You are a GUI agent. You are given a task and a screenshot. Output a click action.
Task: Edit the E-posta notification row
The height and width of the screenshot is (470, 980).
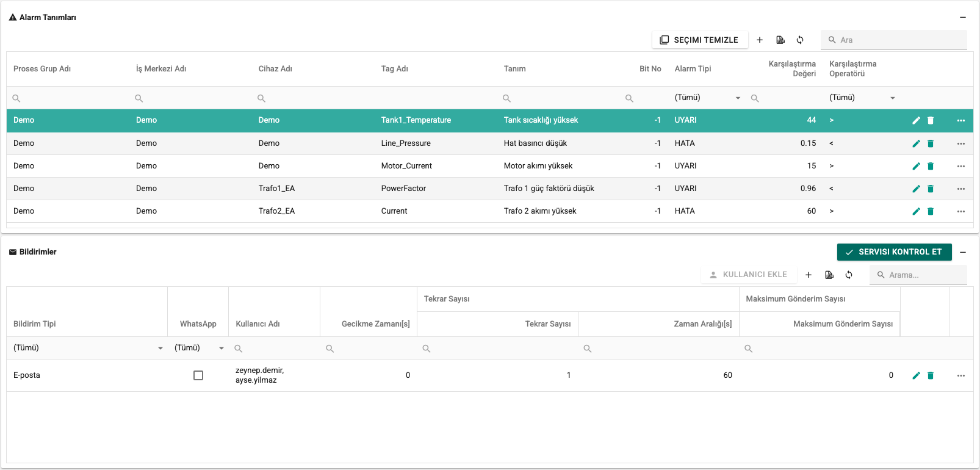[x=916, y=375]
